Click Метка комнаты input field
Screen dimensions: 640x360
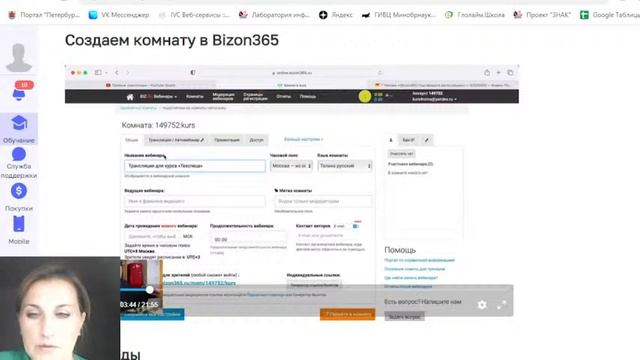tap(323, 201)
